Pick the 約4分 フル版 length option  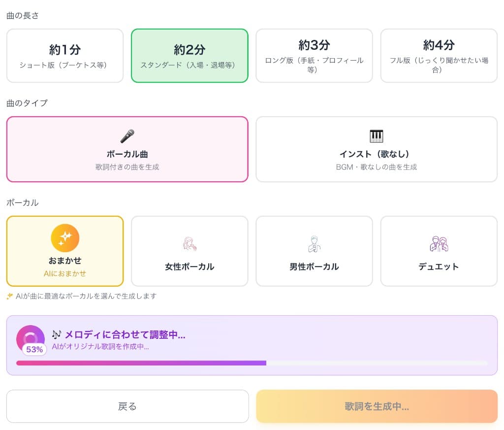tap(439, 55)
